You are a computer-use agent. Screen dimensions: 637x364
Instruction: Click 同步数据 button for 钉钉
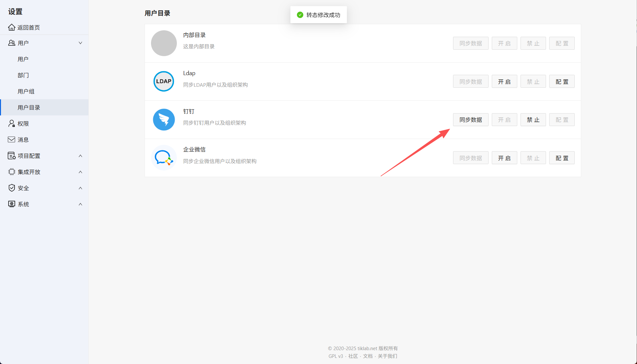[470, 120]
